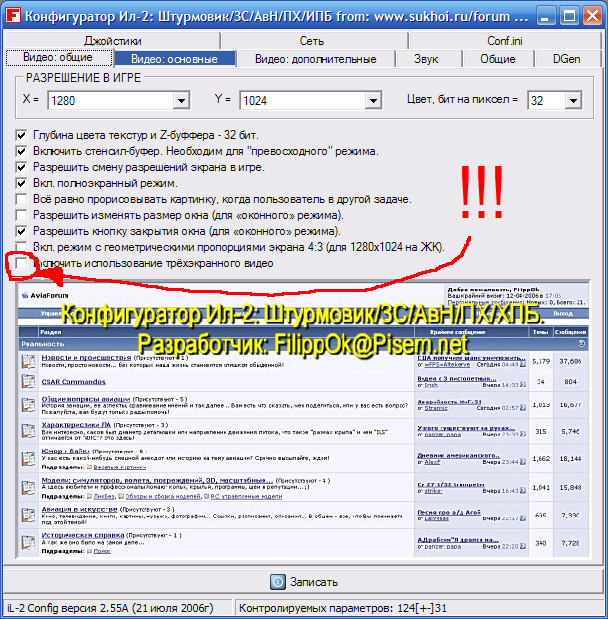Open the DGen tab
The width and height of the screenshot is (608, 619).
(567, 59)
